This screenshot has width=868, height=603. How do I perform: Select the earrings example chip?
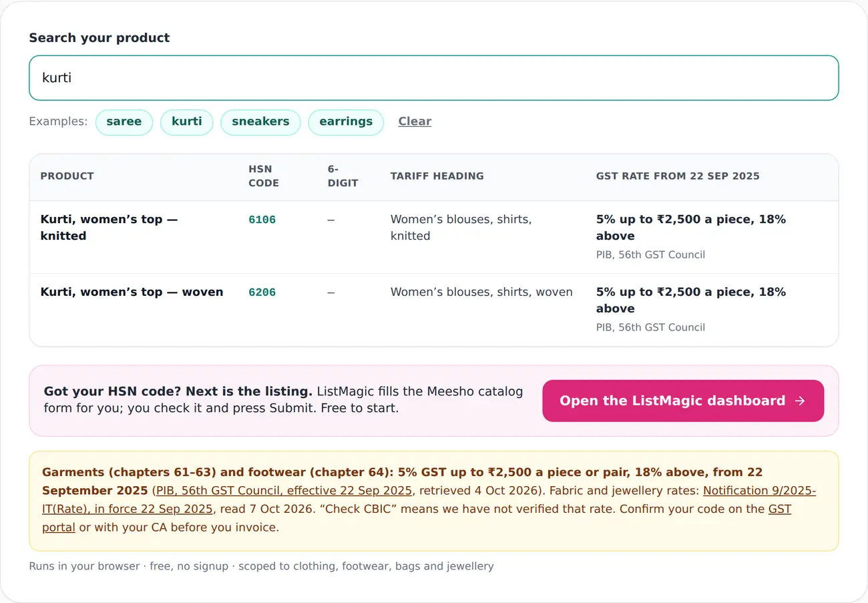(x=346, y=122)
